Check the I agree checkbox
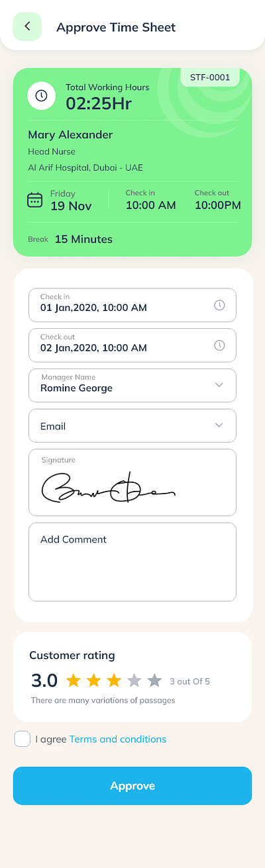Screen dimensions: 265x868 23,739
